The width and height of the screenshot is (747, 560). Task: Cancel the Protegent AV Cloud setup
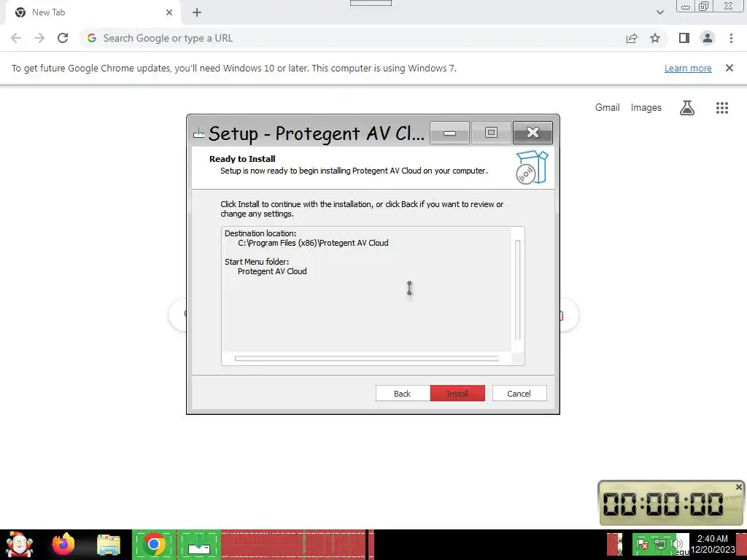pyautogui.click(x=519, y=393)
